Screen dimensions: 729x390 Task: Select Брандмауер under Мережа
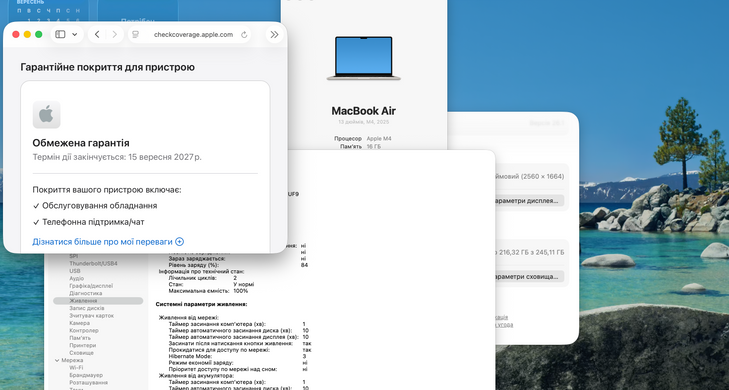point(86,375)
